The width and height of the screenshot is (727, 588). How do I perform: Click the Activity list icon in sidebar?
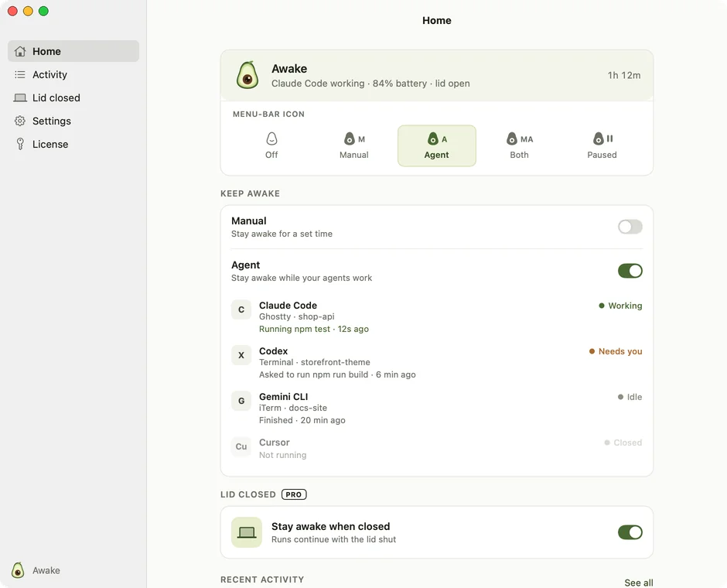[20, 74]
